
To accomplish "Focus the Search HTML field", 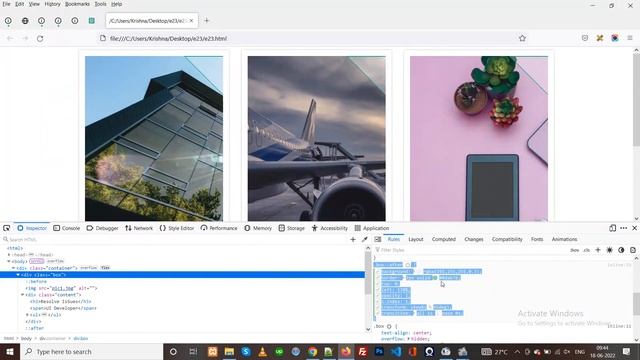I will tap(175, 240).
